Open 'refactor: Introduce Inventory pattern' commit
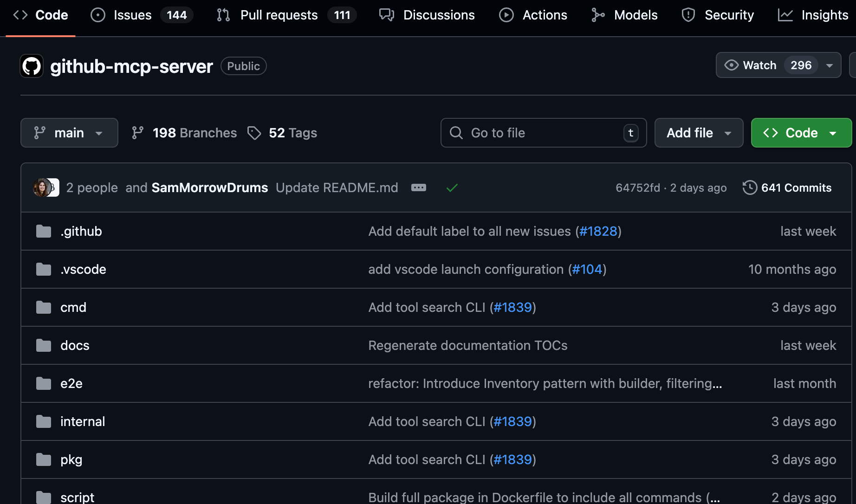 click(545, 383)
